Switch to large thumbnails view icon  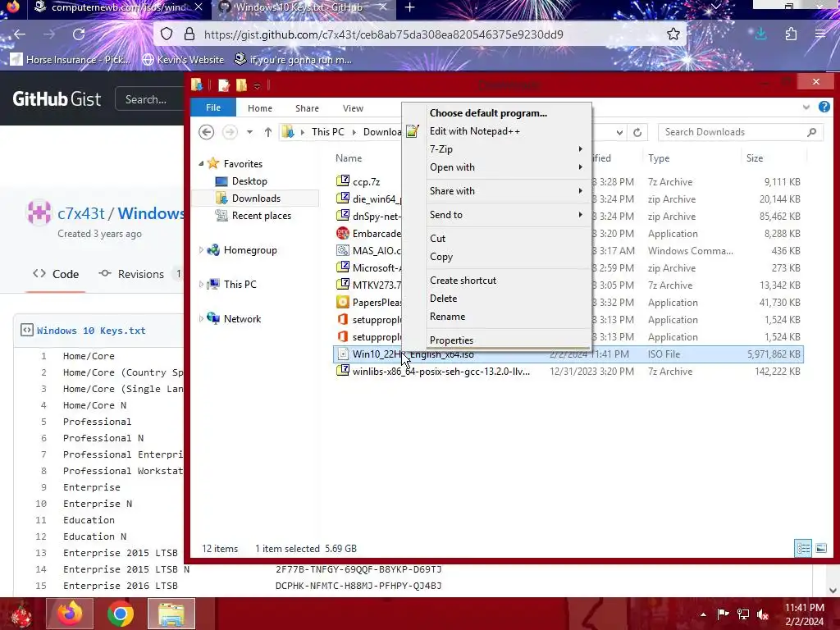pos(820,548)
